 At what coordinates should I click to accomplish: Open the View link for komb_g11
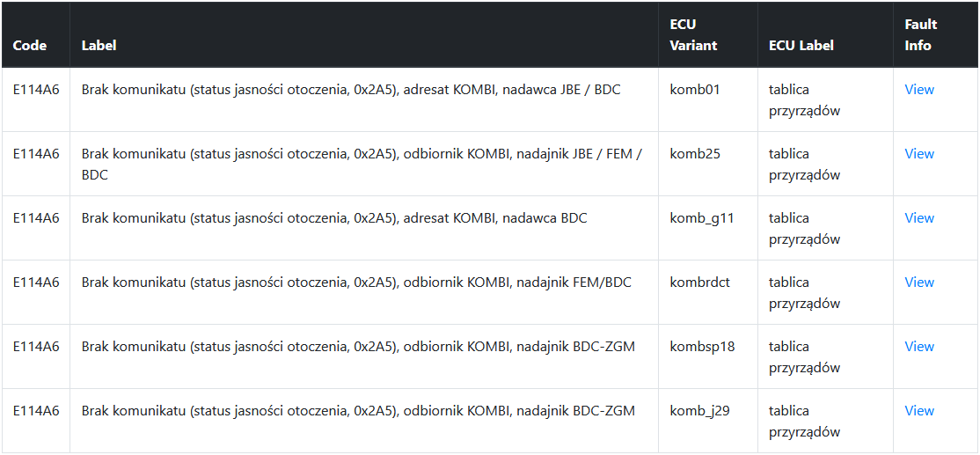(x=919, y=218)
